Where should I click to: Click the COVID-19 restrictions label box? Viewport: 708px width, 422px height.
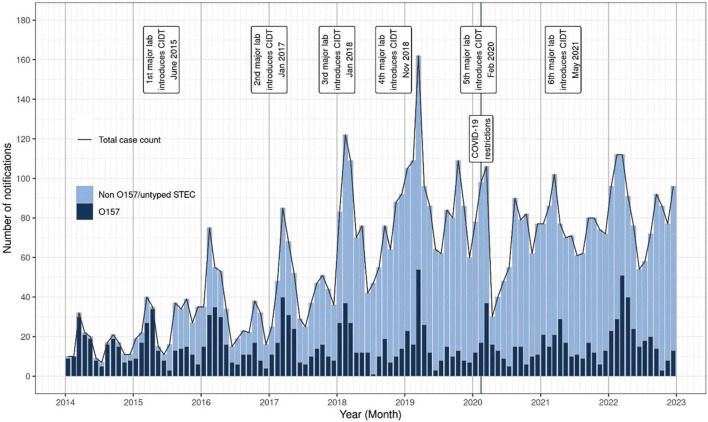point(481,139)
